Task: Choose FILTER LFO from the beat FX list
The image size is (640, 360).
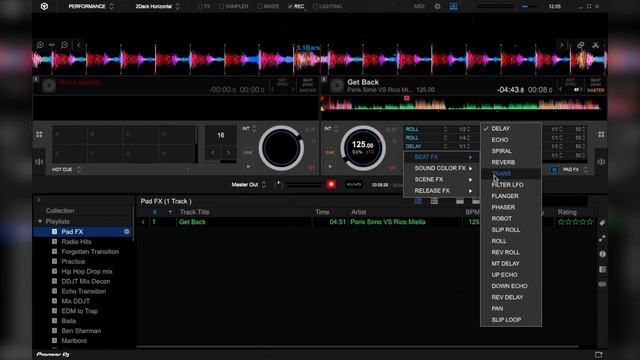Action: (511, 185)
